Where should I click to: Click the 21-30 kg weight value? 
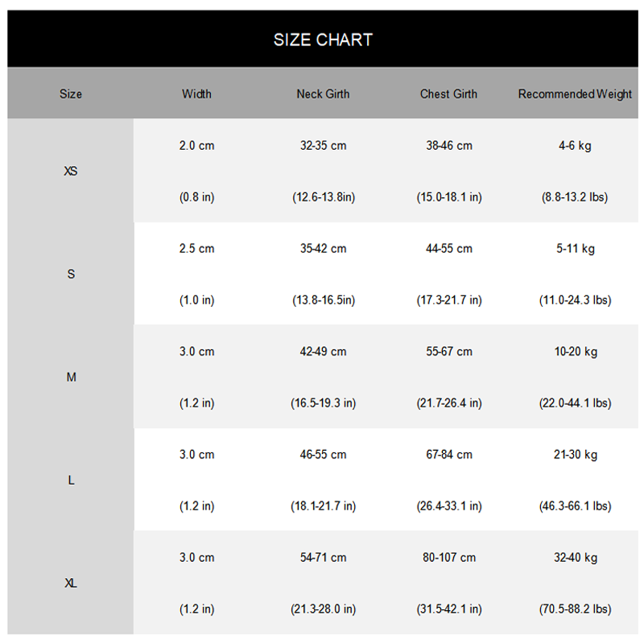[575, 455]
